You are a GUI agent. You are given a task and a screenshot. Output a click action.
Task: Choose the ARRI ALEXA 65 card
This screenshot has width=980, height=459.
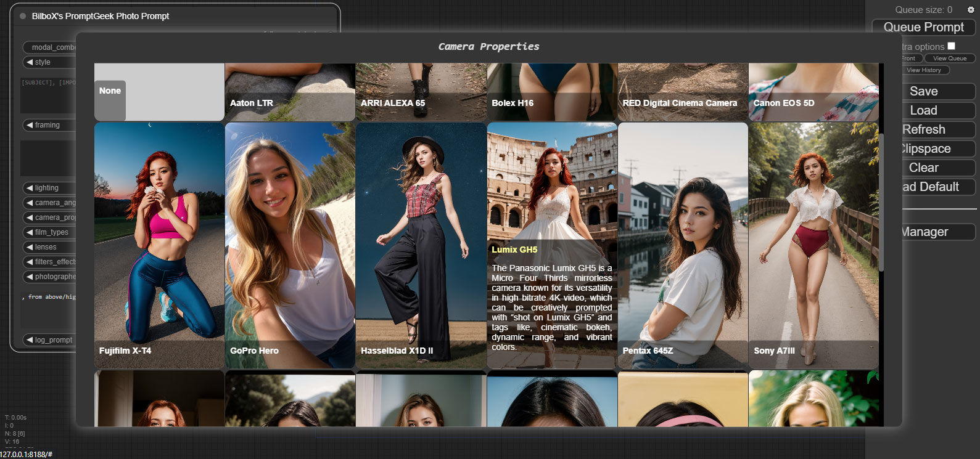point(421,92)
